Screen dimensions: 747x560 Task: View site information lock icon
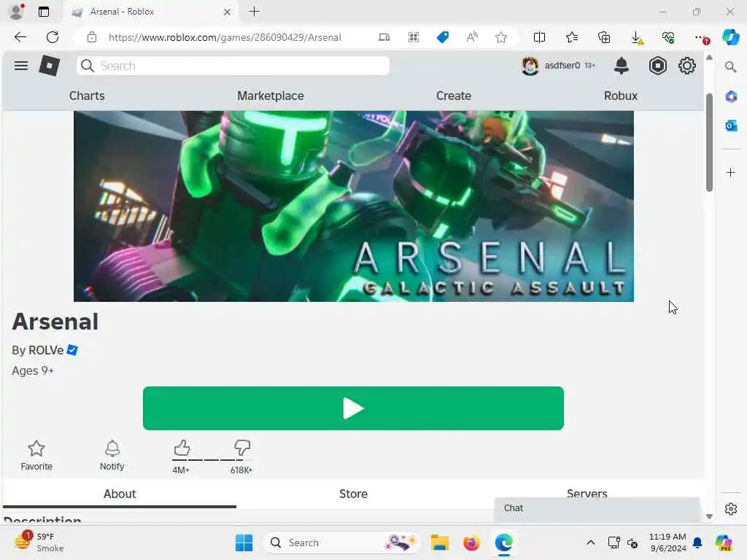[92, 37]
